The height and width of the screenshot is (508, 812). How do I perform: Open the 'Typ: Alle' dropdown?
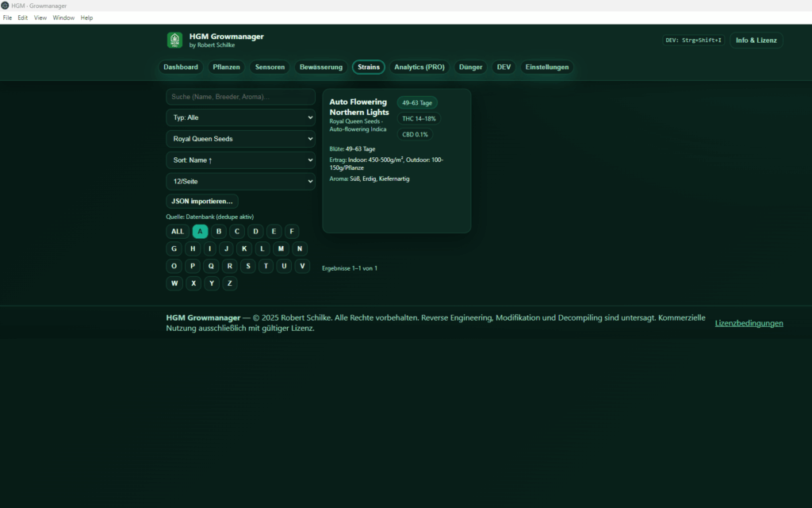239,117
